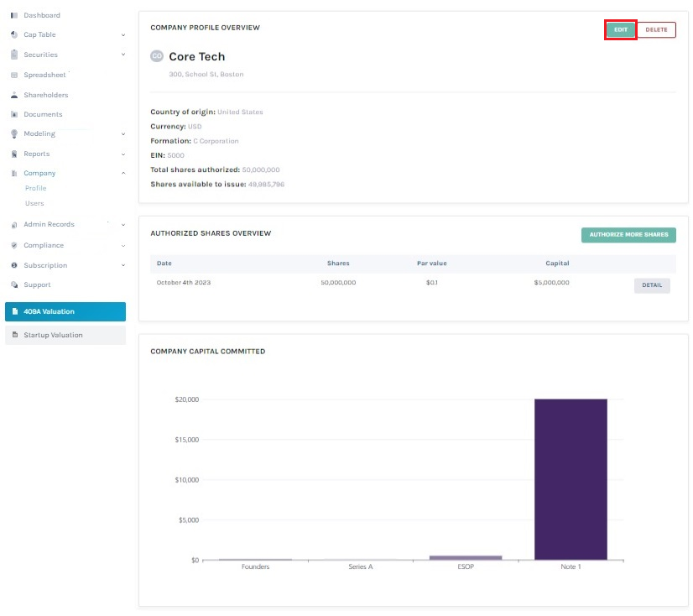
Task: Click the Securities clipboard icon
Action: 14,55
